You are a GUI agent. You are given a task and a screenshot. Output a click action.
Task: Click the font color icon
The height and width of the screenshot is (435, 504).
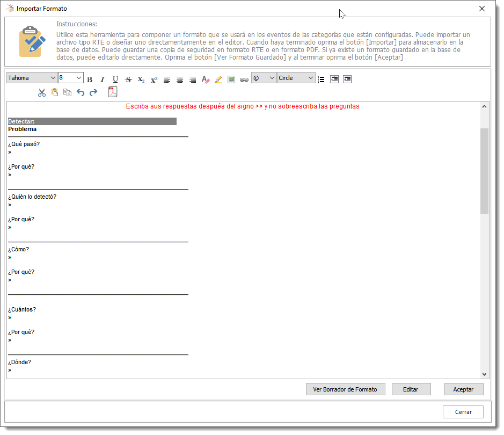[x=206, y=79]
